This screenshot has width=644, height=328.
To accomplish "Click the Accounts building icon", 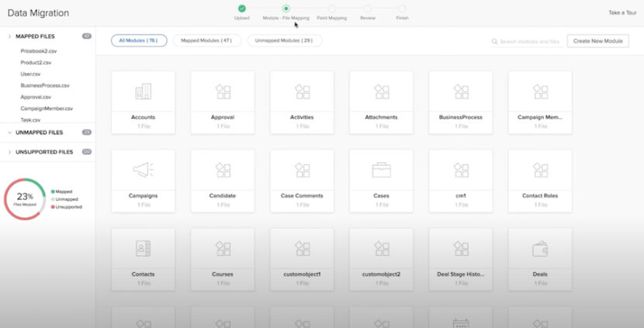I will tap(143, 91).
